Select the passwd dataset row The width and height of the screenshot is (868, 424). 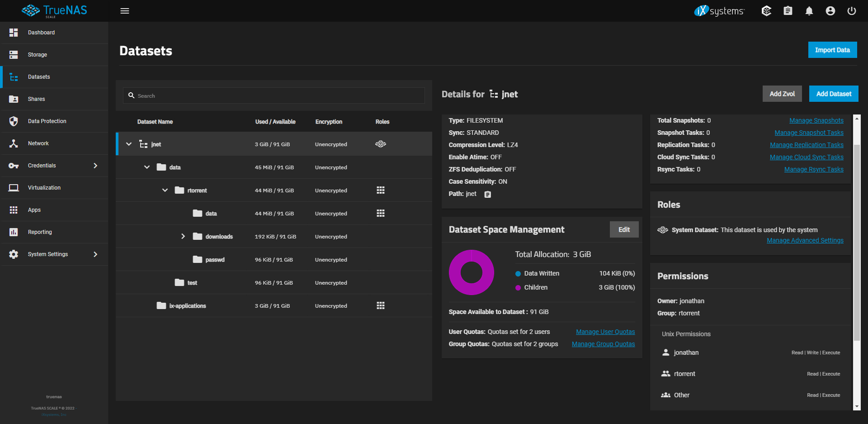[215, 260]
